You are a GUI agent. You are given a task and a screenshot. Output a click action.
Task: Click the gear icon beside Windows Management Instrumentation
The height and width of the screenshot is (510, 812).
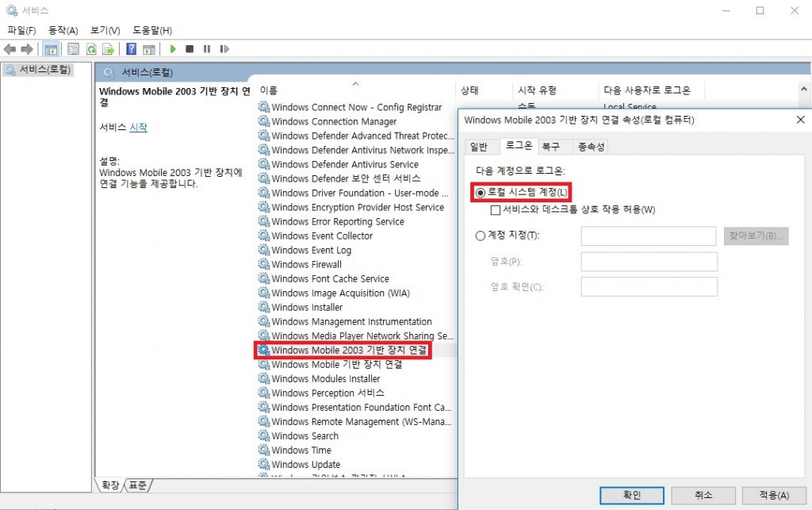click(264, 321)
